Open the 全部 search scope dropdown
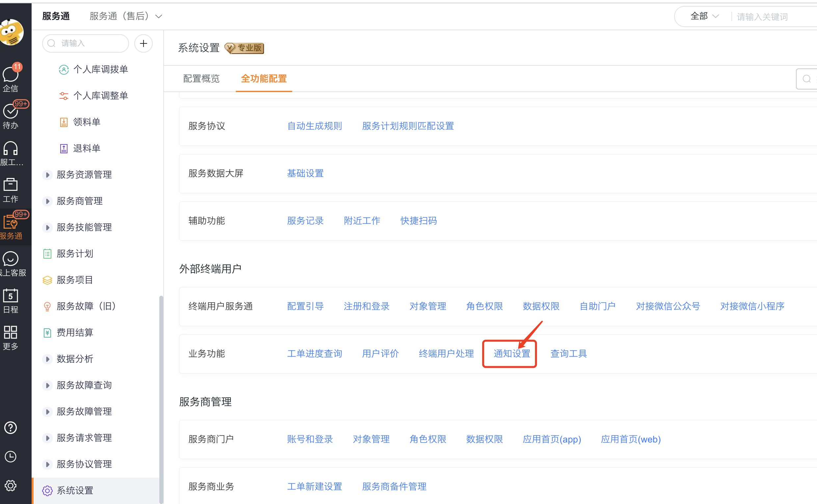 point(704,16)
